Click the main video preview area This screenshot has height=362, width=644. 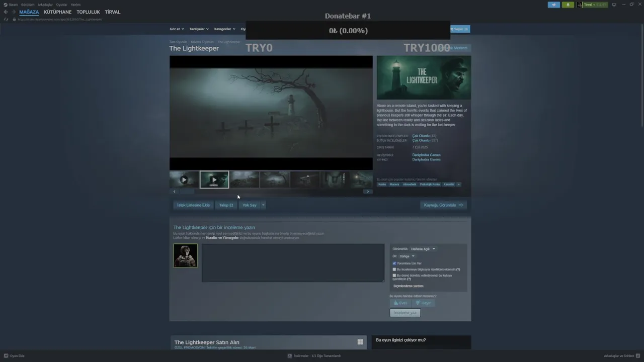271,113
